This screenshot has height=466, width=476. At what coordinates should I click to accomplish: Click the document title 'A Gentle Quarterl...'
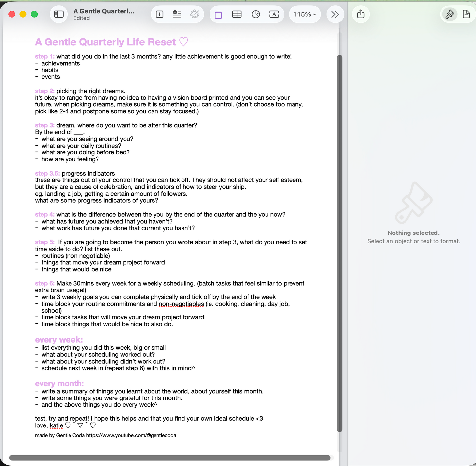[104, 11]
